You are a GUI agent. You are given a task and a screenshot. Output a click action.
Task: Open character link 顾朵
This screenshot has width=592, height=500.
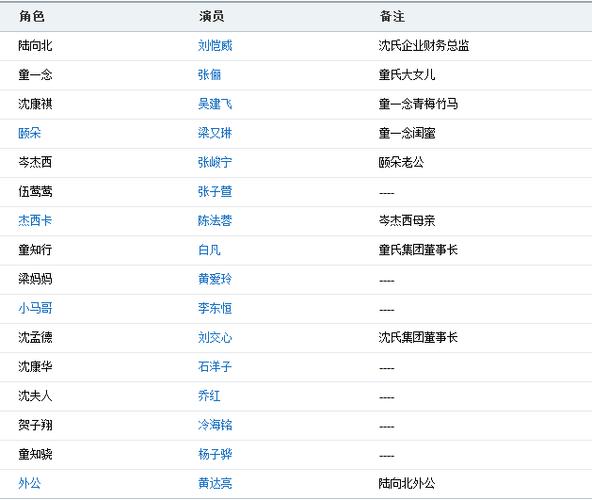pyautogui.click(x=29, y=133)
